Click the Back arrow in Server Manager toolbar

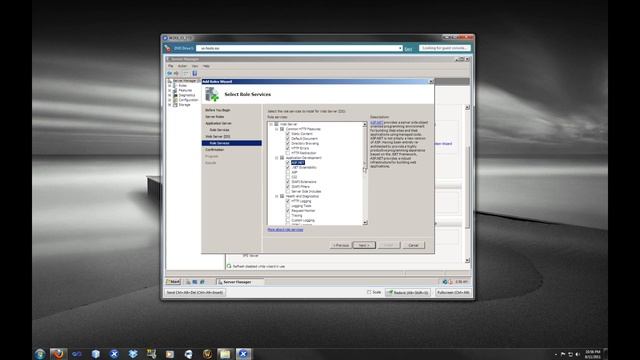click(169, 73)
